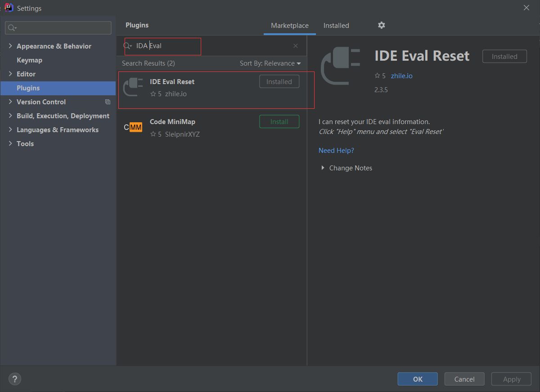
Task: Expand the Version Control node
Action: click(x=10, y=102)
